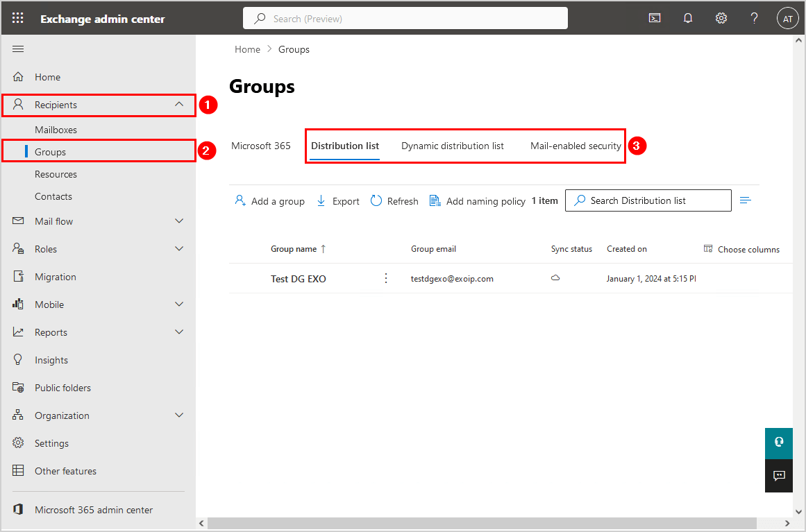Open the app launcher waffle icon
The height and width of the screenshot is (532, 806).
pyautogui.click(x=18, y=19)
